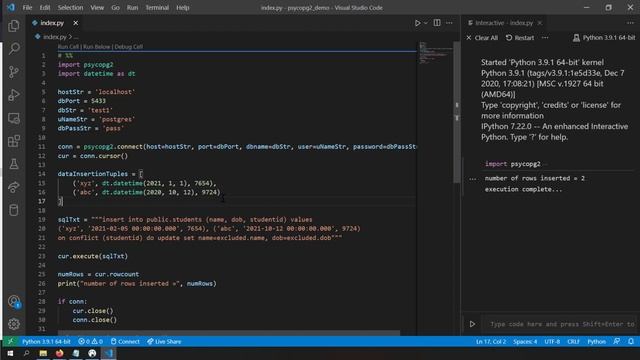The width and height of the screenshot is (640, 360).
Task: Clear all interactive window output
Action: [x=482, y=38]
